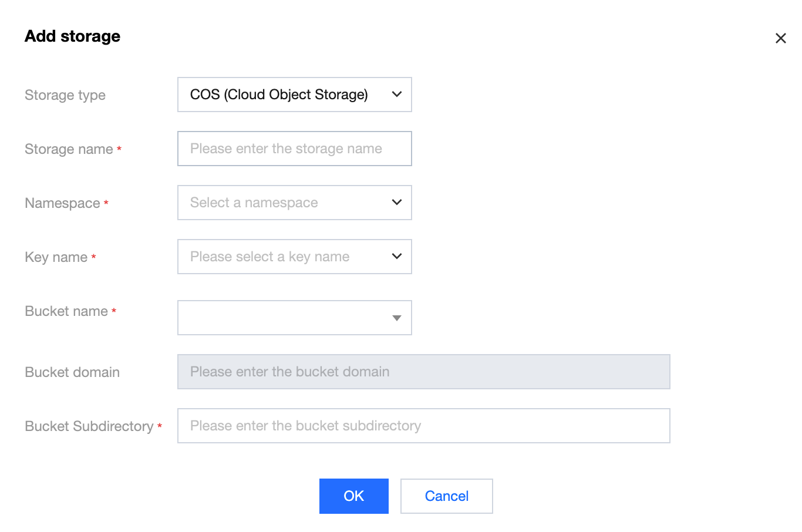Screen dimensions: 802x532
Task: Click the Namespace dropdown chevron arrow
Action: pos(397,202)
